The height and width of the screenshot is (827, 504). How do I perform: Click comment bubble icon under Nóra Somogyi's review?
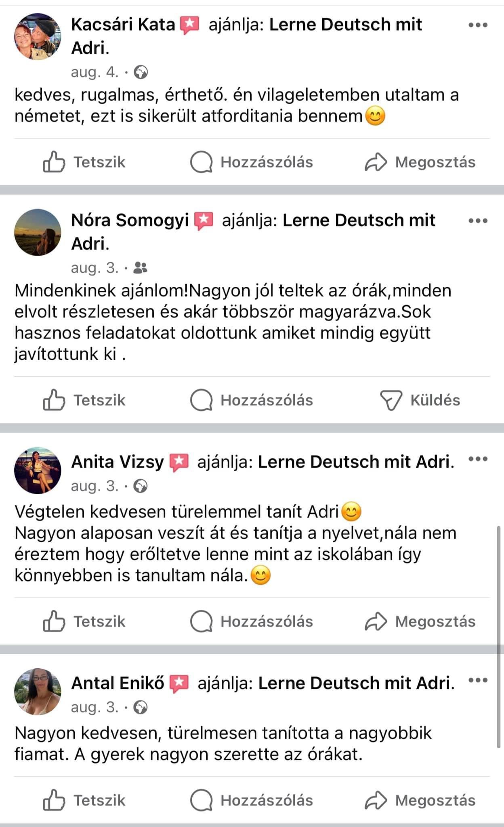[201, 400]
